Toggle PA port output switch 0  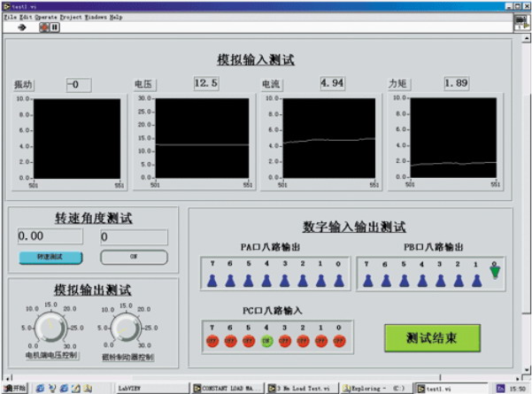coord(339,281)
